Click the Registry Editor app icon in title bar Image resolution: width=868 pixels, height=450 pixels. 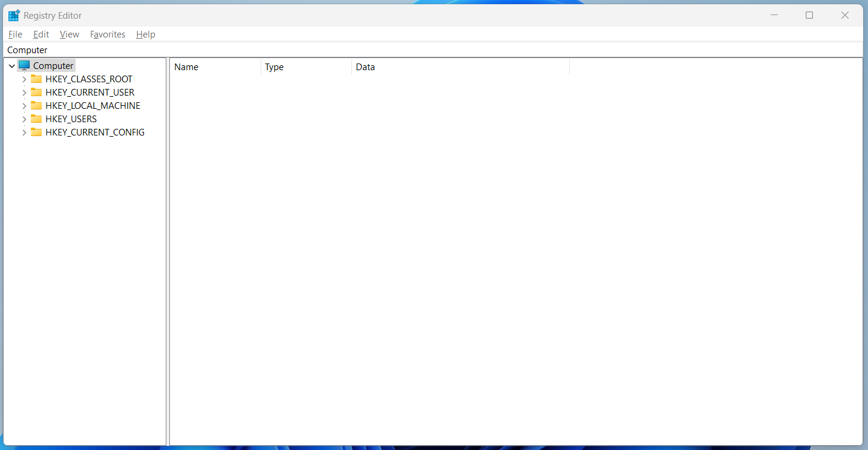14,15
